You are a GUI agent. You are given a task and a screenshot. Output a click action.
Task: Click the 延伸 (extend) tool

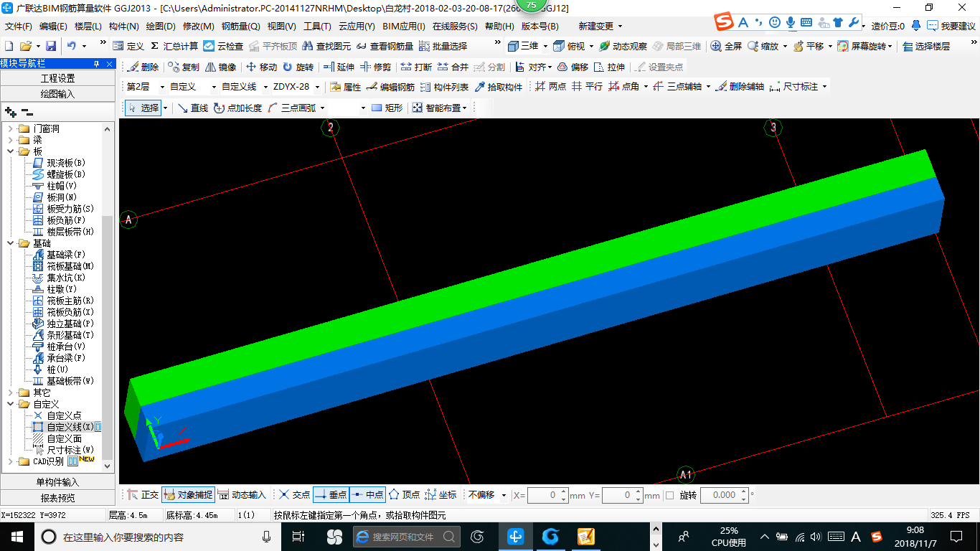[339, 67]
